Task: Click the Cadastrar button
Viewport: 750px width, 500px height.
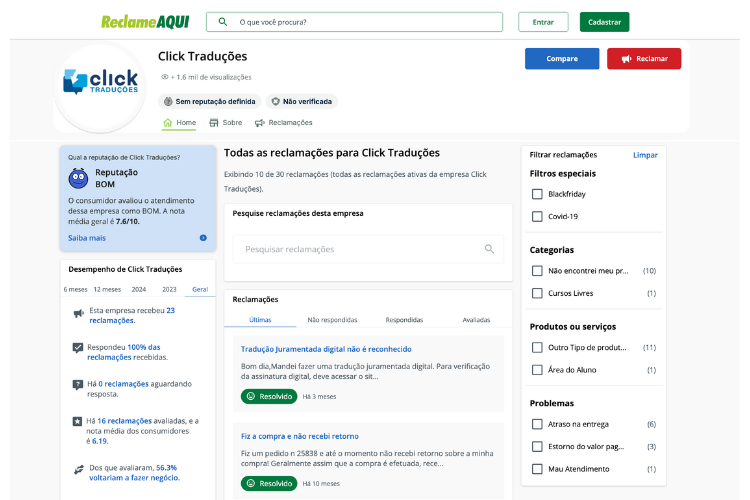Action: [x=605, y=22]
